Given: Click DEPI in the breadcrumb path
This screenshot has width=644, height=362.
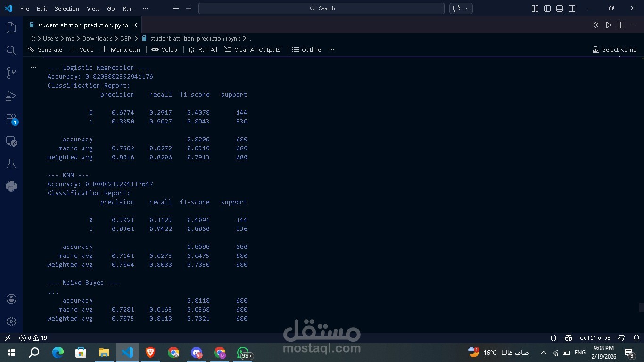Looking at the screenshot, I should pyautogui.click(x=126, y=38).
